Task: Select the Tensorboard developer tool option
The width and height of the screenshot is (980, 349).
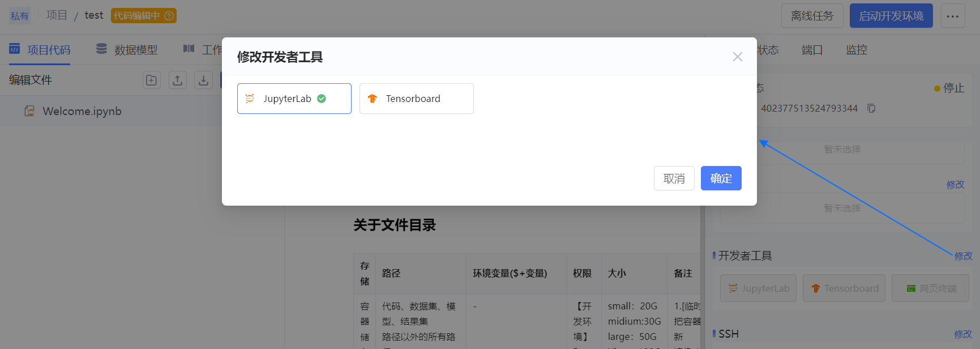Action: (x=416, y=99)
